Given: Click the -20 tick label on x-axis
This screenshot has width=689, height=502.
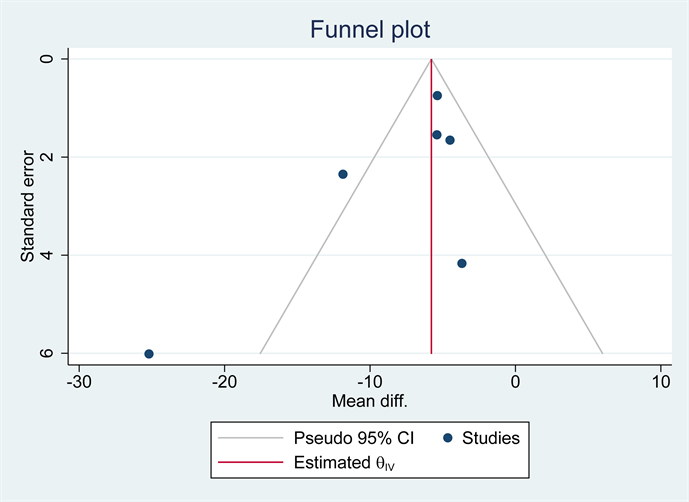Looking at the screenshot, I should (x=224, y=382).
